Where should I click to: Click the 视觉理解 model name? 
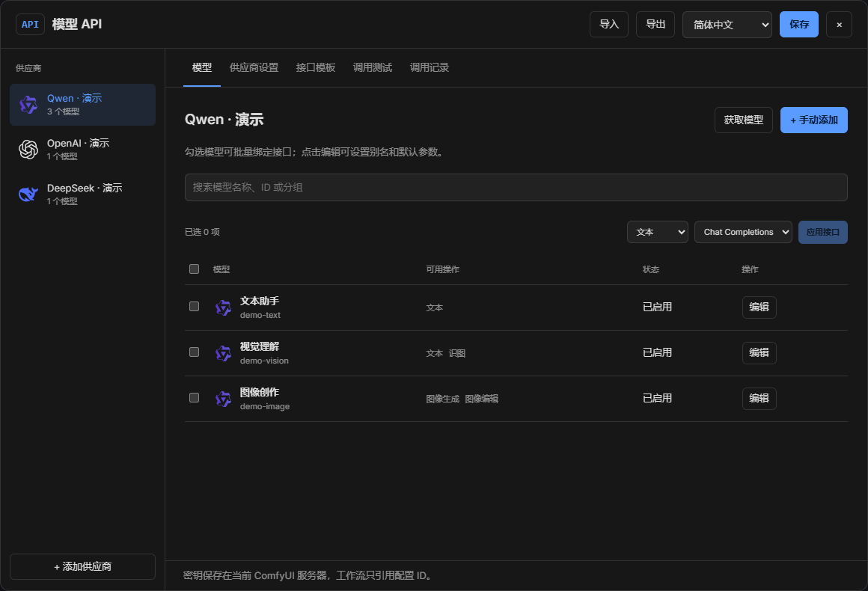click(259, 346)
